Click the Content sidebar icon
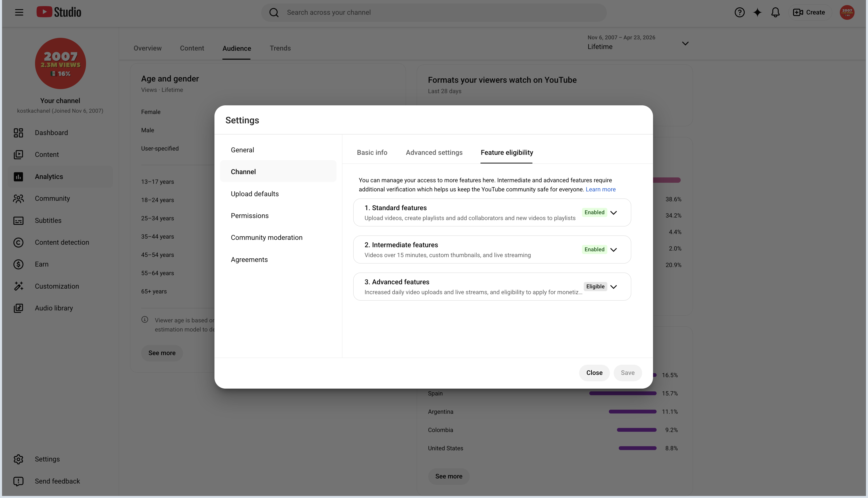This screenshot has height=498, width=868. pos(19,155)
